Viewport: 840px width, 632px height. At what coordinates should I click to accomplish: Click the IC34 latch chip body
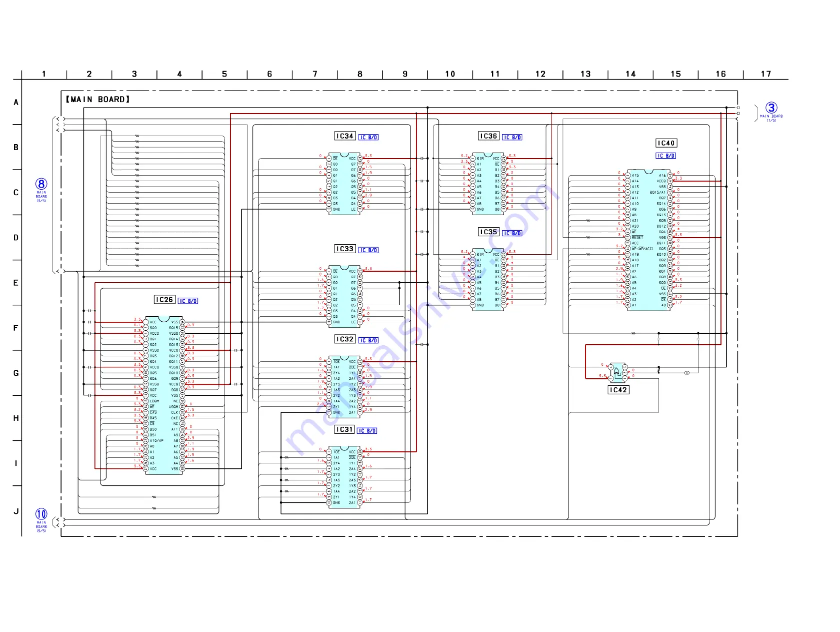[344, 184]
